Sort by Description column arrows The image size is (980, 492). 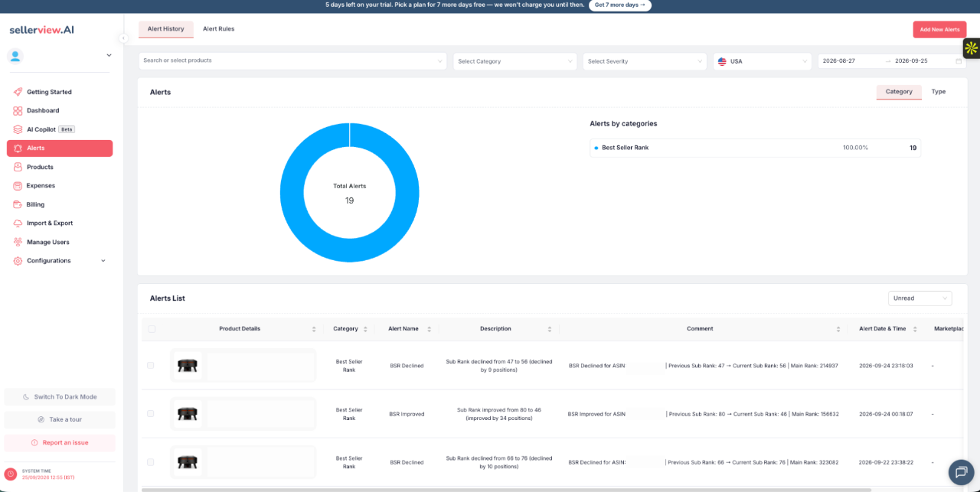coord(550,329)
